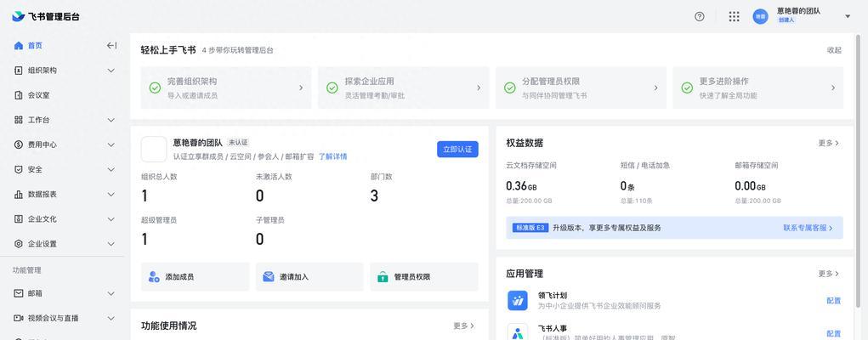This screenshot has width=868, height=340.
Task: Open 更多 in 应用管理 panel
Action: pyautogui.click(x=829, y=274)
